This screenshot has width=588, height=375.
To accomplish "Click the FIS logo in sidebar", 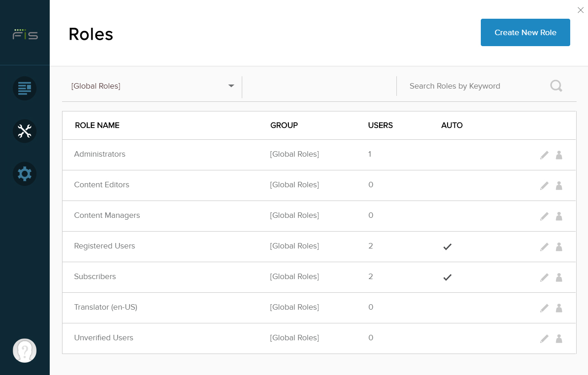I will 25,34.
